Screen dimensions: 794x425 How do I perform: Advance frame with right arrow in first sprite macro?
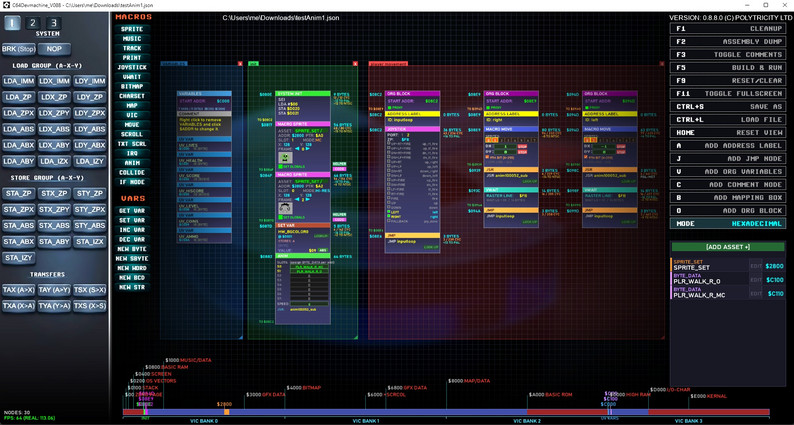point(308,148)
